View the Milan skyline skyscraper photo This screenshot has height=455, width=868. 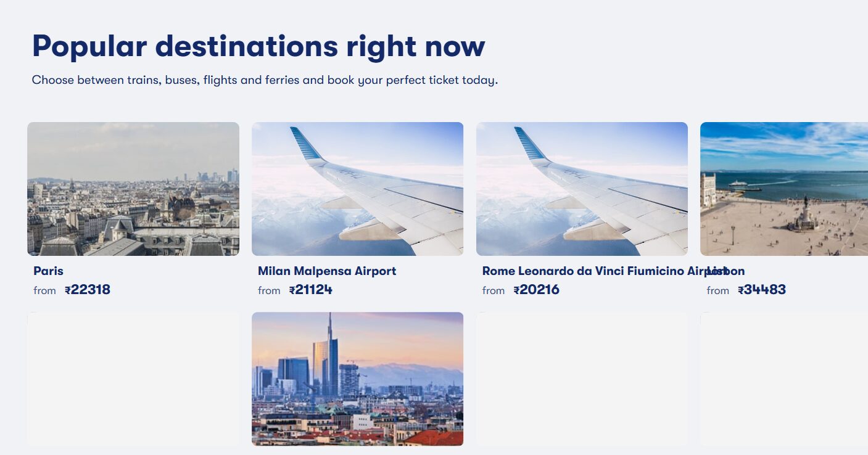click(357, 379)
